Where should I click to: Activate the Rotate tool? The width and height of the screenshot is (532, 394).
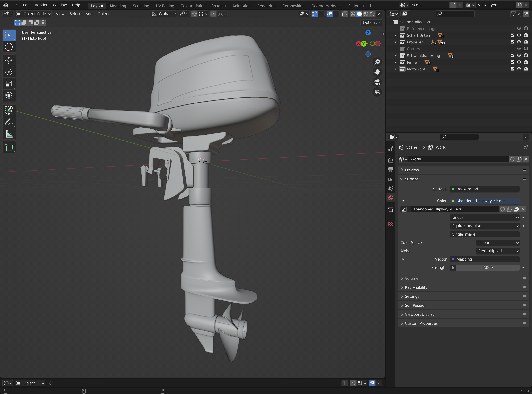click(x=9, y=72)
